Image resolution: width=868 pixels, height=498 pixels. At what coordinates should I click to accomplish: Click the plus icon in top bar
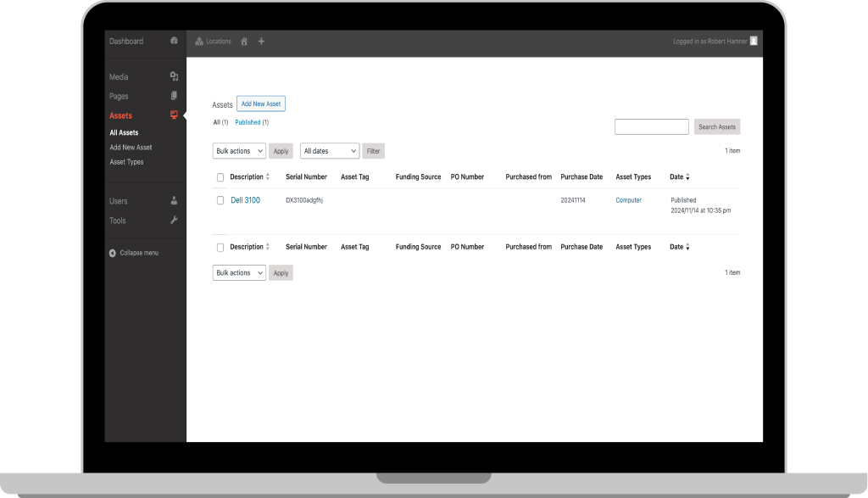261,42
